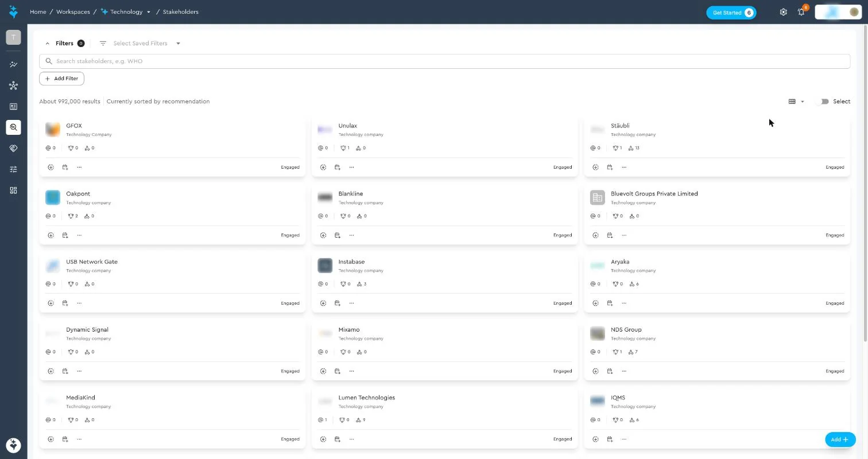Click the download icon on Mixamo card
The height and width of the screenshot is (459, 868).
[x=323, y=371]
